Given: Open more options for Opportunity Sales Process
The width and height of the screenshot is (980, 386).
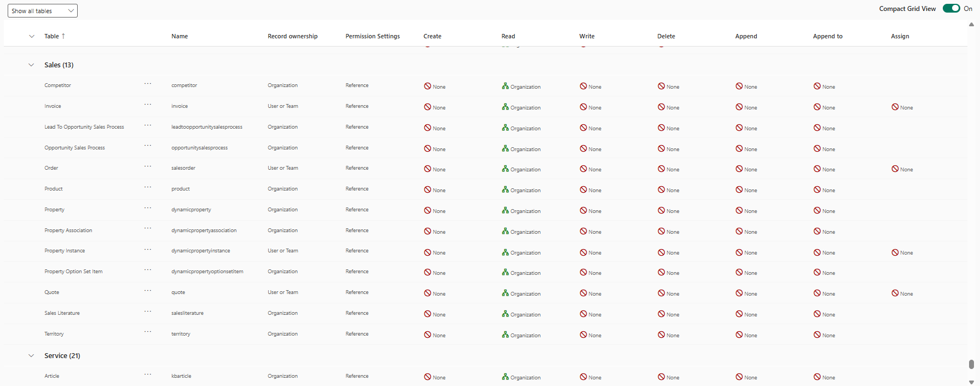Looking at the screenshot, I should click(x=148, y=146).
